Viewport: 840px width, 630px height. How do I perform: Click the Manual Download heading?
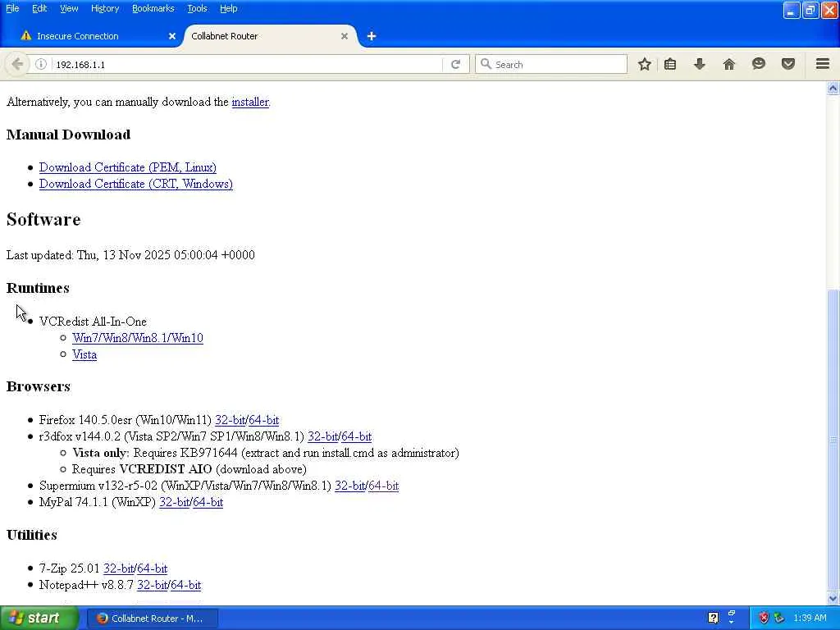pyautogui.click(x=69, y=135)
